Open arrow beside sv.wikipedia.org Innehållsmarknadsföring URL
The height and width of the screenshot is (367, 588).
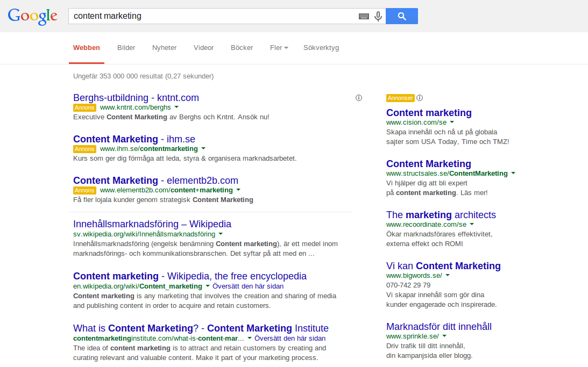[221, 234]
